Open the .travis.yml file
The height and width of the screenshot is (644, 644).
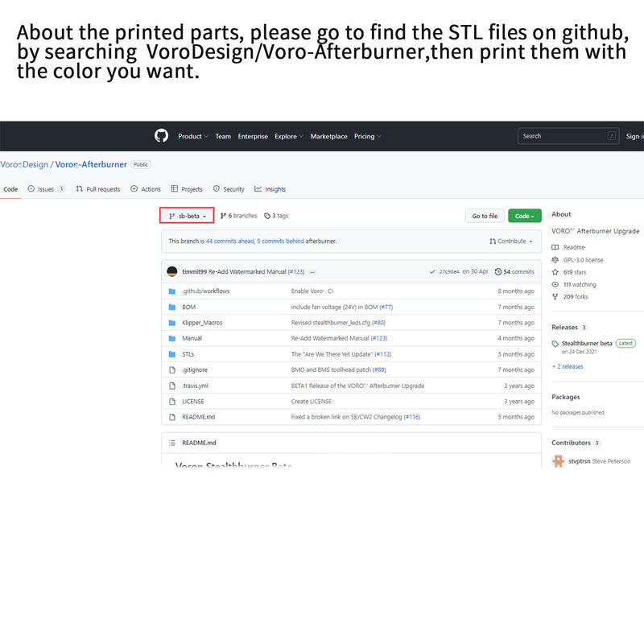click(x=195, y=386)
